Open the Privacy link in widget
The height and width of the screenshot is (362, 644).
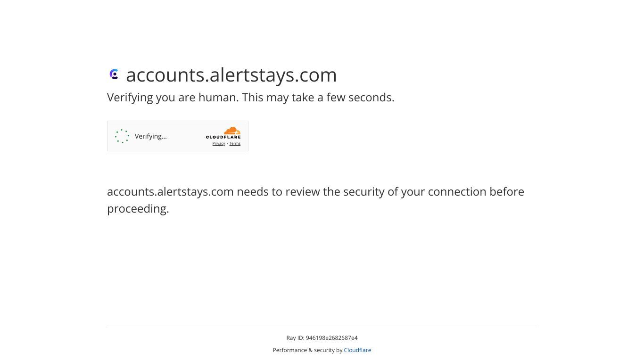click(218, 143)
